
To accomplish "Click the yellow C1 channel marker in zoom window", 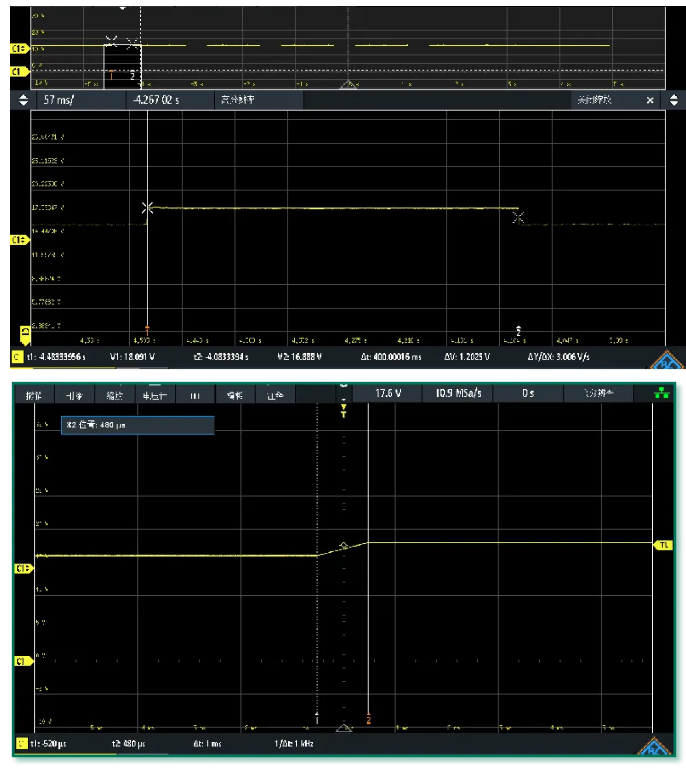I will [x=18, y=240].
